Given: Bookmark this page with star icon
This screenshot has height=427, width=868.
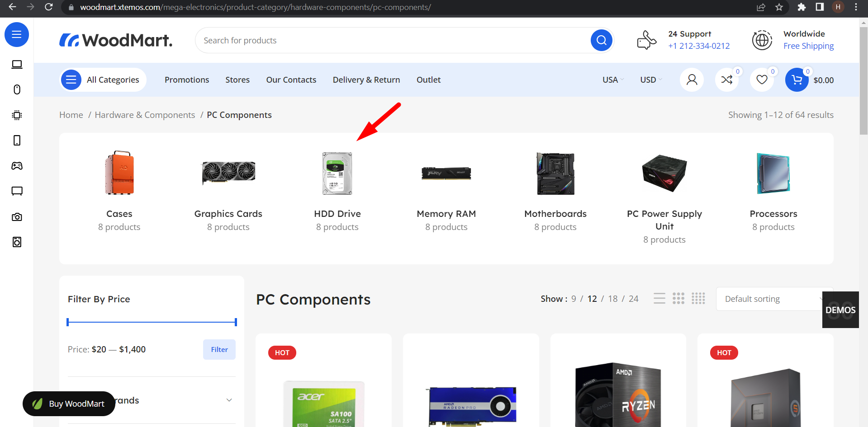Looking at the screenshot, I should click(x=779, y=7).
